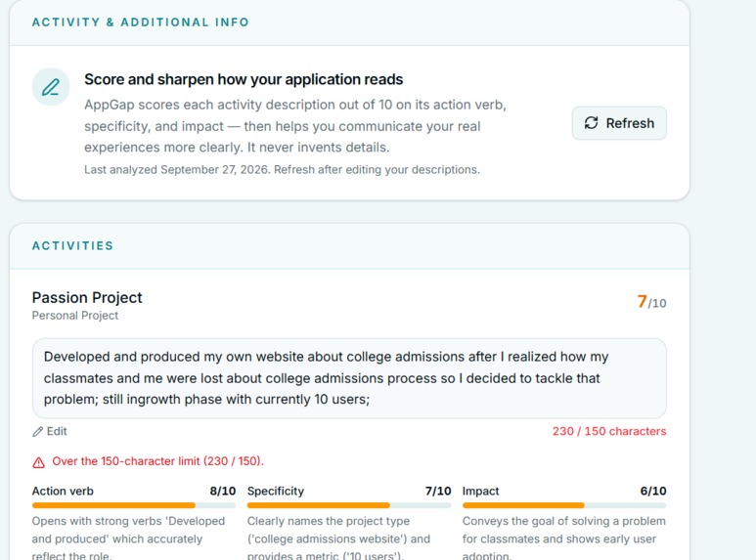This screenshot has height=560, width=756.
Task: Click the Clearly names the project type explanation
Action: (338, 538)
